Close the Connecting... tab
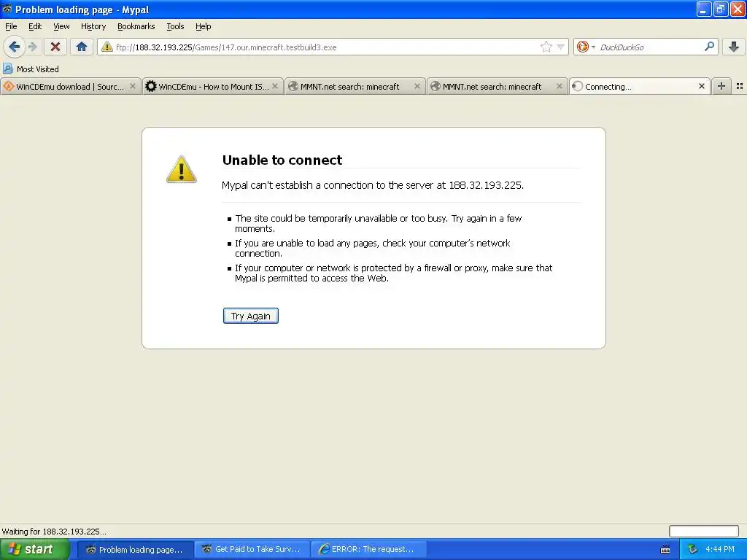 [x=701, y=86]
